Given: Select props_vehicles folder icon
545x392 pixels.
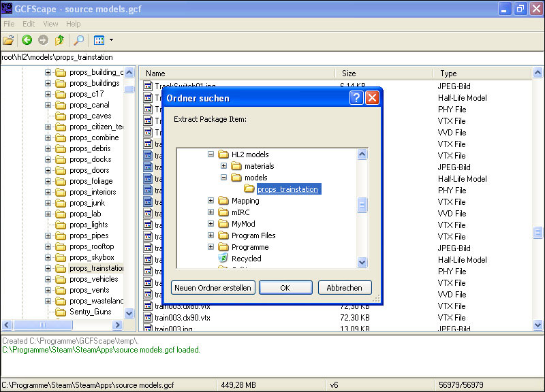Looking at the screenshot, I should click(x=61, y=280).
